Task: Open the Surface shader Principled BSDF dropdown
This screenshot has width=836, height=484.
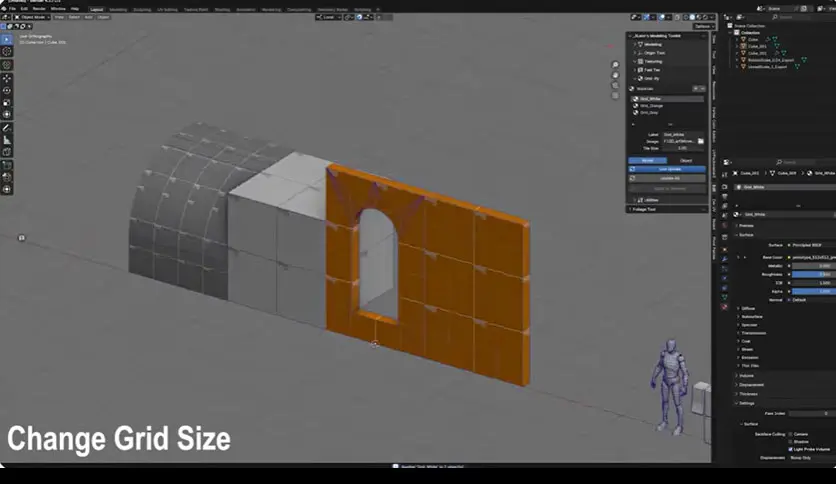Action: pos(814,245)
